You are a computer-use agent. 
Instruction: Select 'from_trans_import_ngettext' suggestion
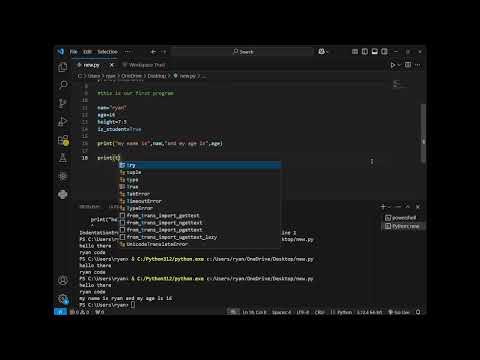(200, 223)
